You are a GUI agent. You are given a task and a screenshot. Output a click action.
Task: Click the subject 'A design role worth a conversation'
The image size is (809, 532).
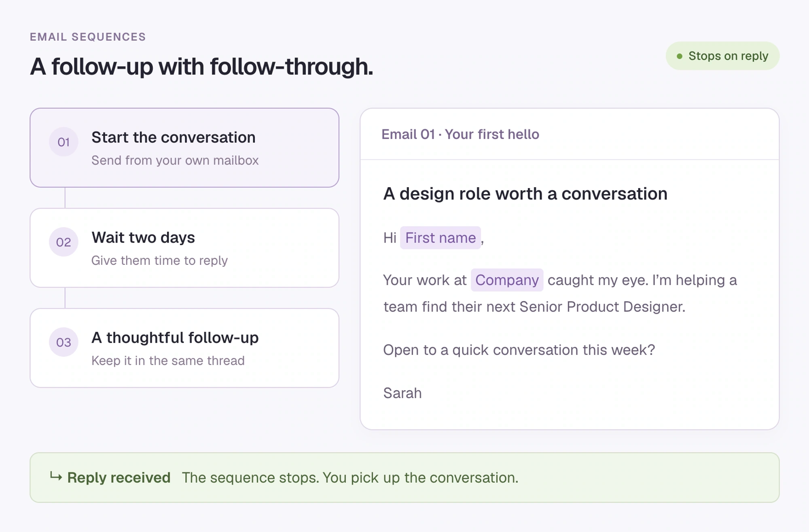(525, 194)
